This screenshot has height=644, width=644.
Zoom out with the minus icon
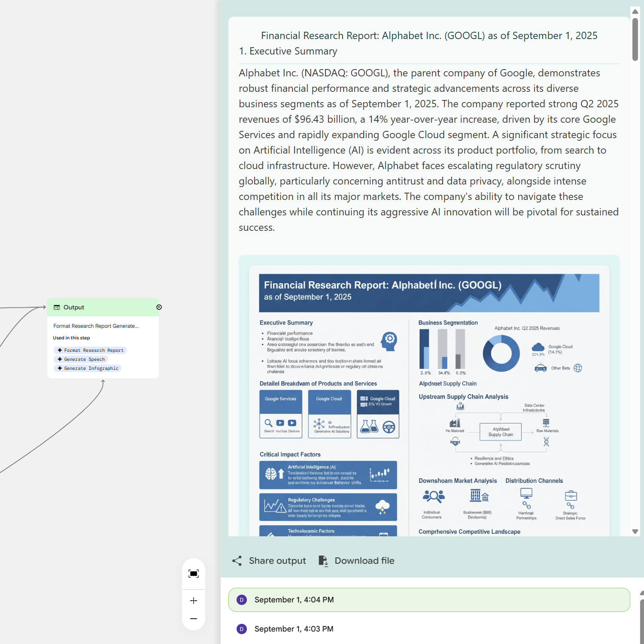(x=194, y=619)
